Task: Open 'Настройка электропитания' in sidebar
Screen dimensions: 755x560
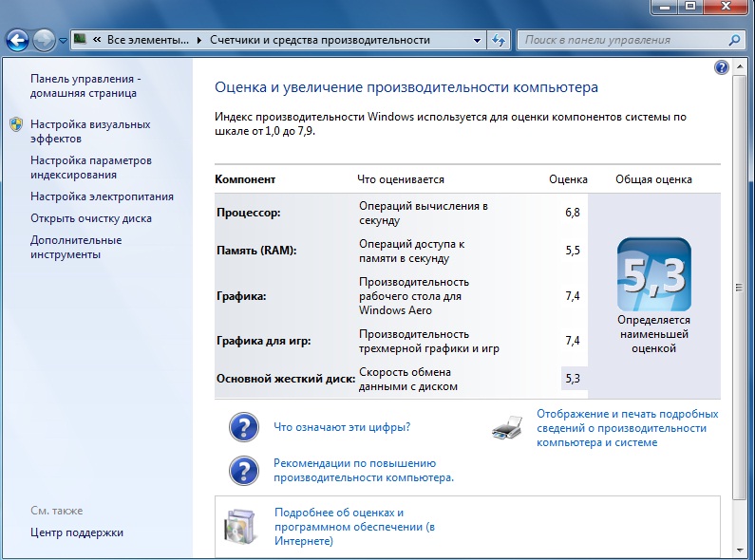Action: (x=102, y=196)
